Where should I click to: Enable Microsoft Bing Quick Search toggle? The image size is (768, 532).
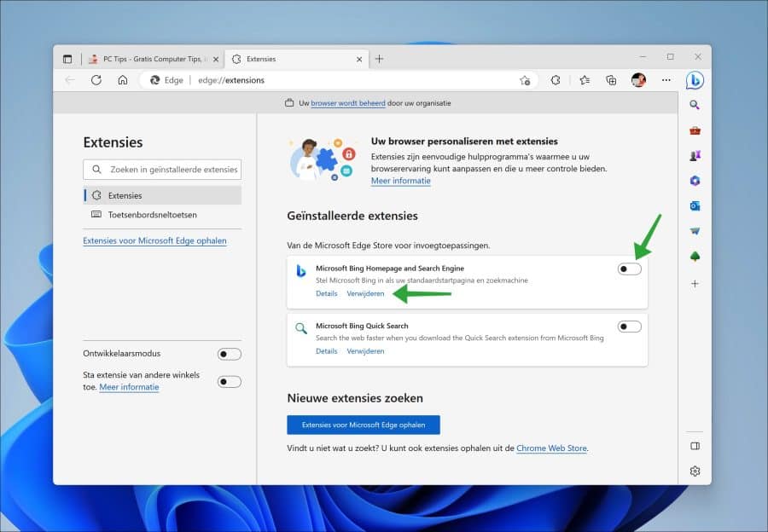tap(629, 327)
